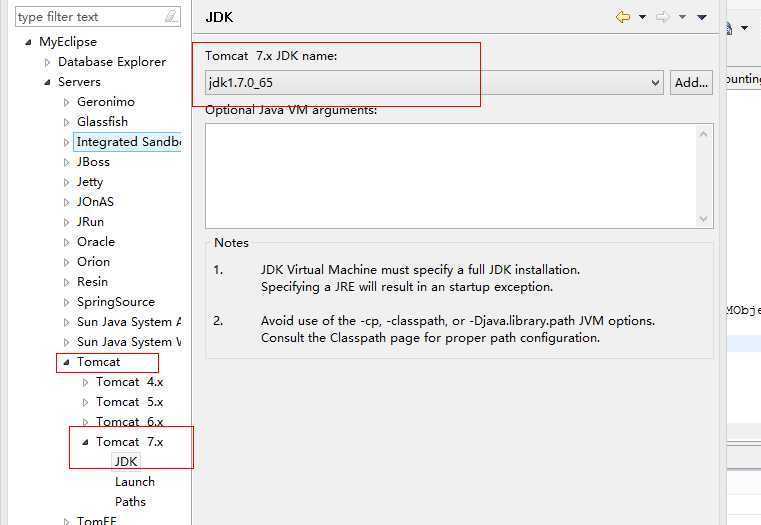Select SpringSource tree item
The image size is (761, 525).
coord(116,302)
